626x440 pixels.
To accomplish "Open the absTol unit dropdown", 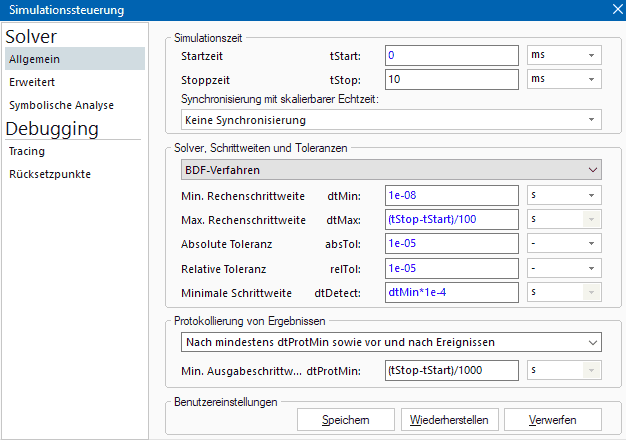I will pos(564,244).
